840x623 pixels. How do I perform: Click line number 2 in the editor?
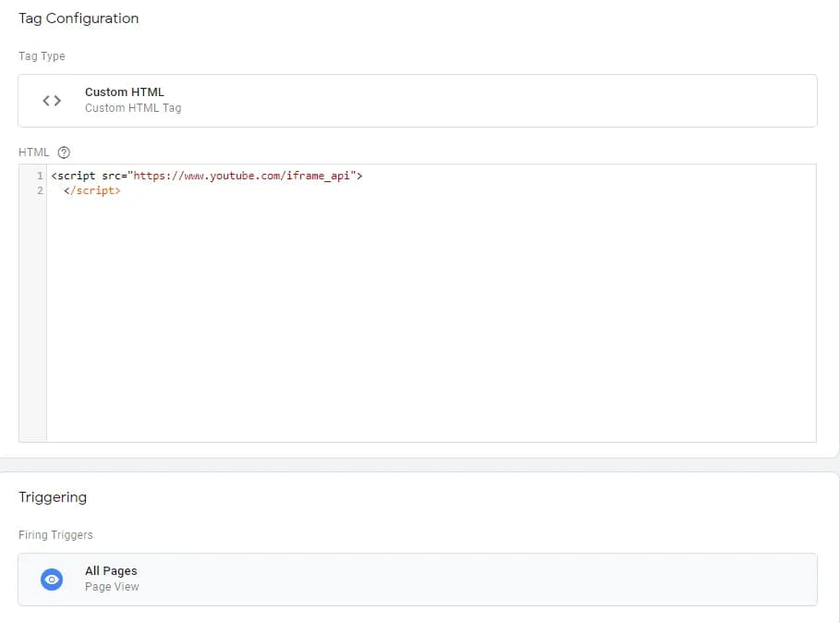[x=39, y=190]
